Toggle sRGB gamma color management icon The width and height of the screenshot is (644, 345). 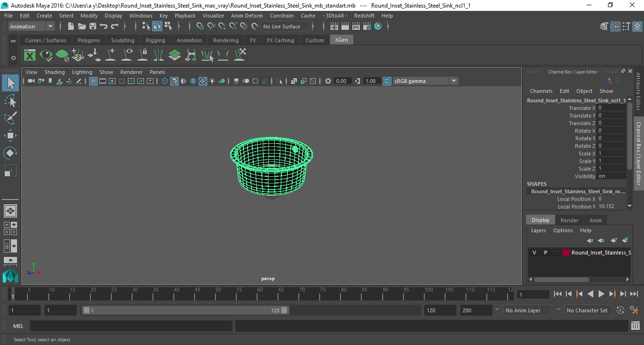[387, 81]
